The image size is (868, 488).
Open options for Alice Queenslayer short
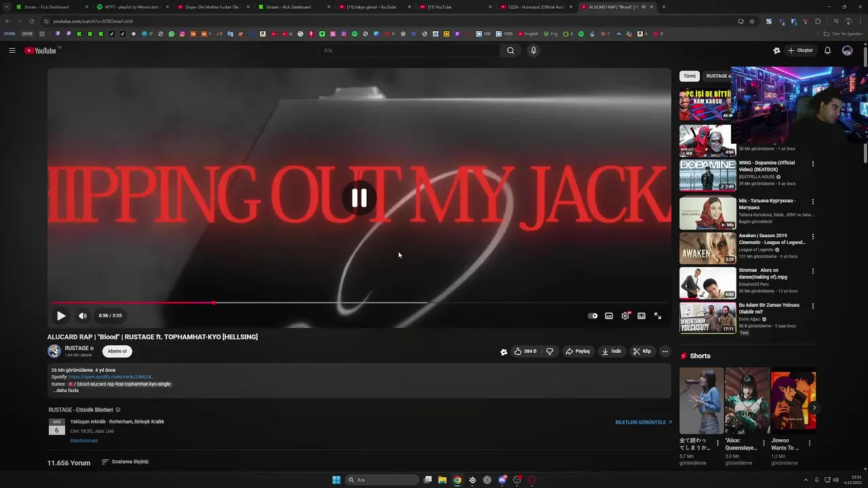pos(764,443)
